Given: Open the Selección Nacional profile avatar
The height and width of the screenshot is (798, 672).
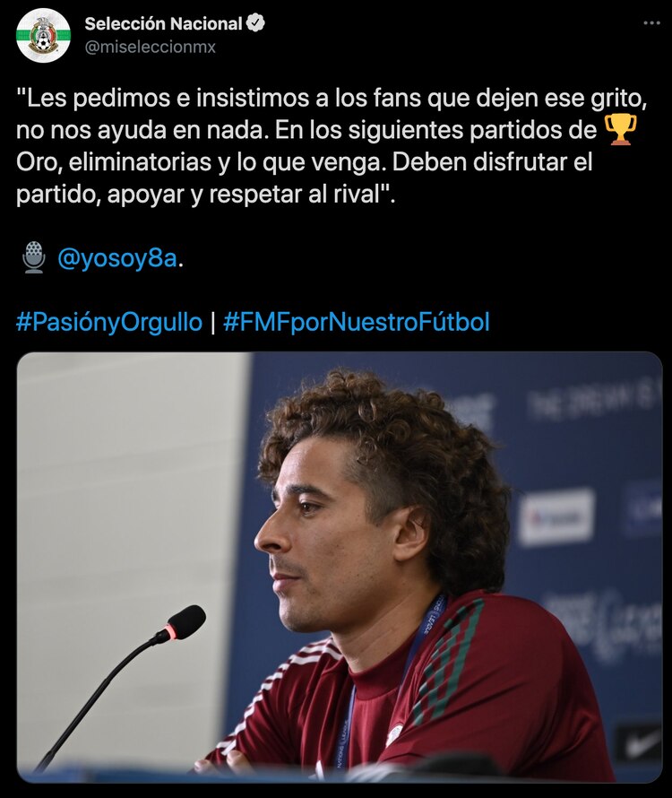Looking at the screenshot, I should pyautogui.click(x=43, y=35).
